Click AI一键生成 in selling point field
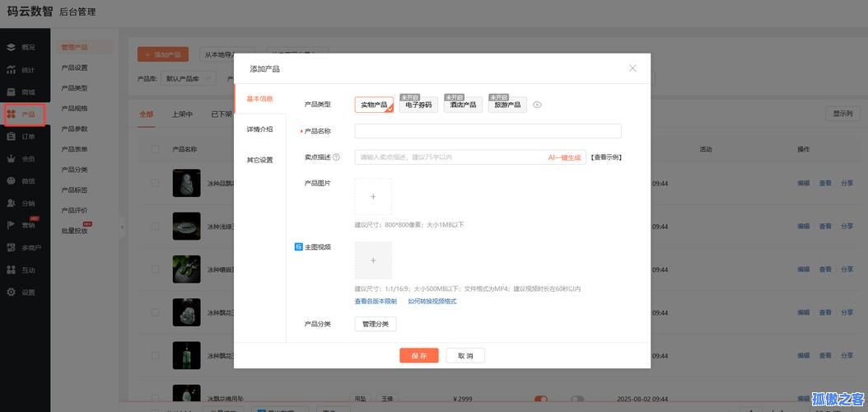Image resolution: width=868 pixels, height=412 pixels. coord(565,157)
